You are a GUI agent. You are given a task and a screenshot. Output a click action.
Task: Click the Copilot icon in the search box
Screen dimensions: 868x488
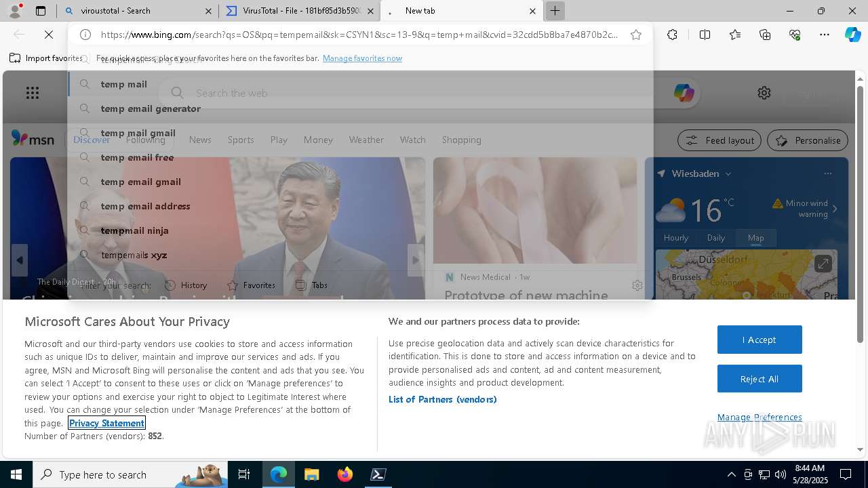(x=684, y=93)
